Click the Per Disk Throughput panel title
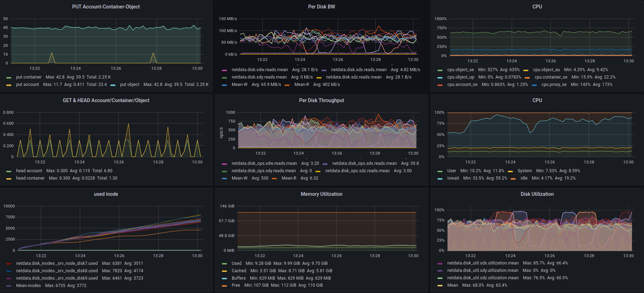The width and height of the screenshot is (644, 293). 321,100
